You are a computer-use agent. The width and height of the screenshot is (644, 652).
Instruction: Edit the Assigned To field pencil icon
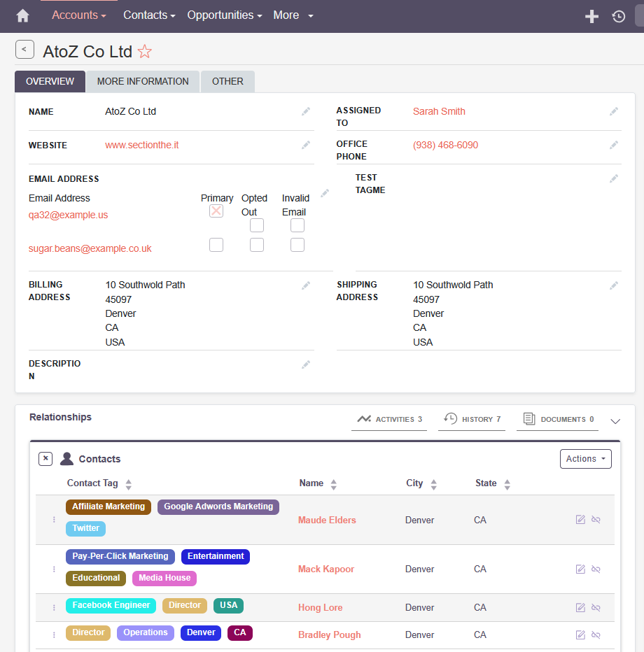614,111
